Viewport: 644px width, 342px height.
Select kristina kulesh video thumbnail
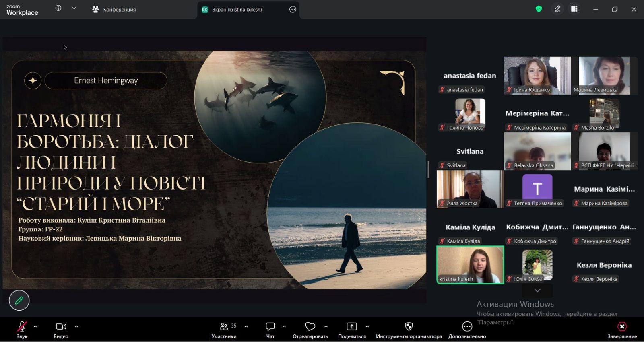click(x=470, y=265)
